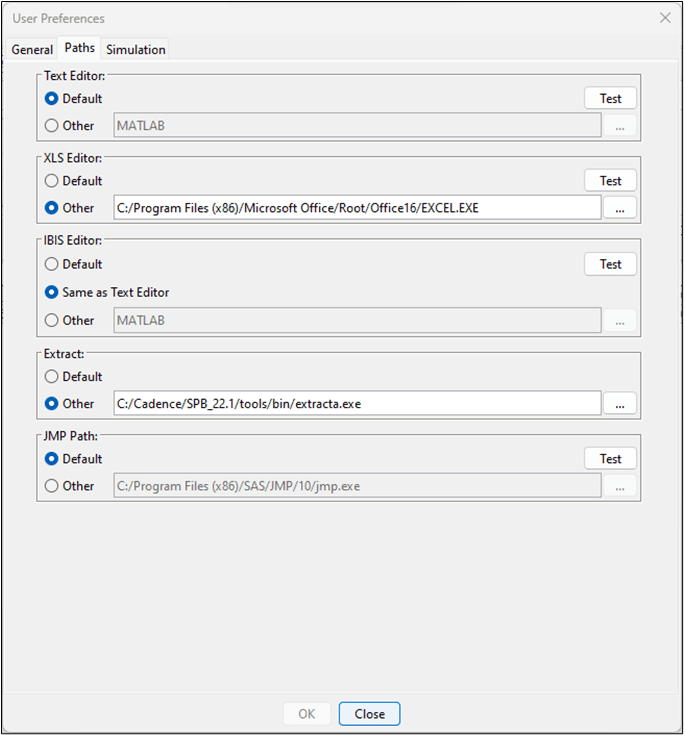The image size is (684, 735).
Task: Close the User Preferences window
Action: 665,18
